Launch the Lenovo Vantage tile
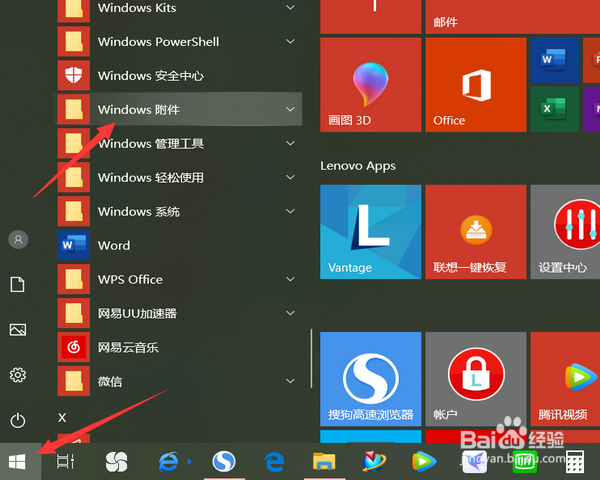The height and width of the screenshot is (480, 600). click(370, 232)
